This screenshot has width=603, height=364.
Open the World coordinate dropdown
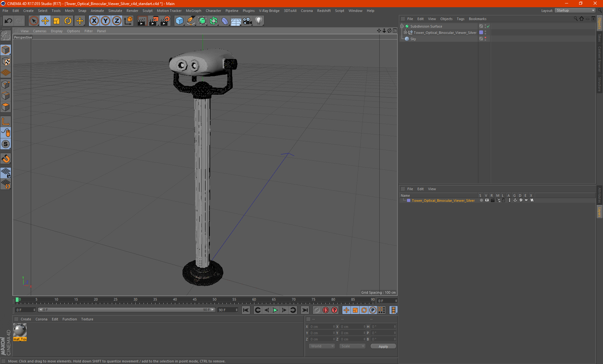[x=322, y=346]
